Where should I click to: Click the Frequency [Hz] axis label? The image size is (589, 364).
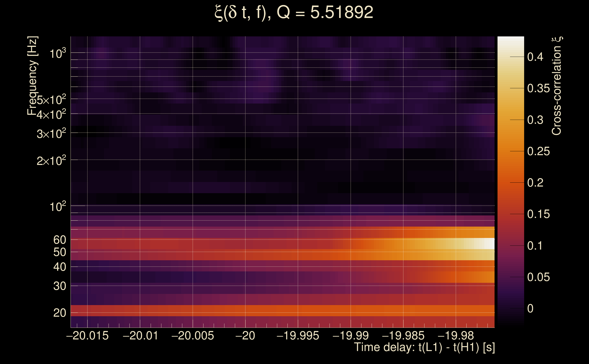(33, 76)
